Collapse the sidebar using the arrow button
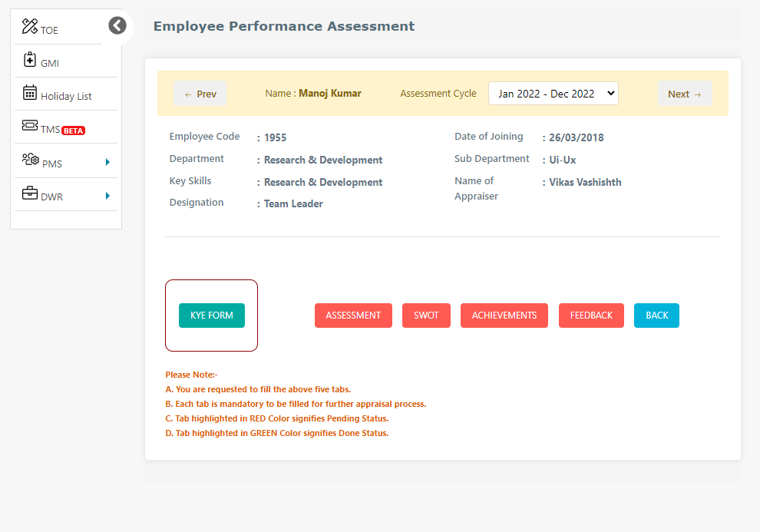The width and height of the screenshot is (760, 532). coord(117,25)
